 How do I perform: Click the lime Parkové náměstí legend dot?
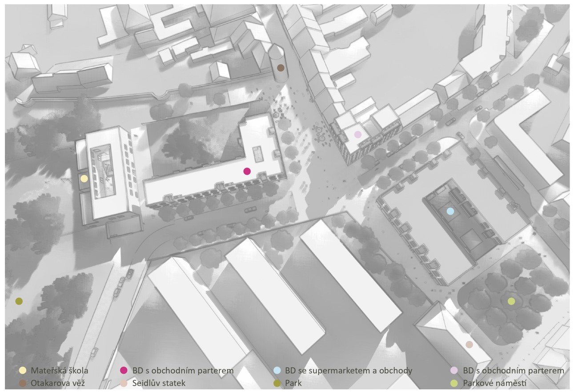pos(454,383)
